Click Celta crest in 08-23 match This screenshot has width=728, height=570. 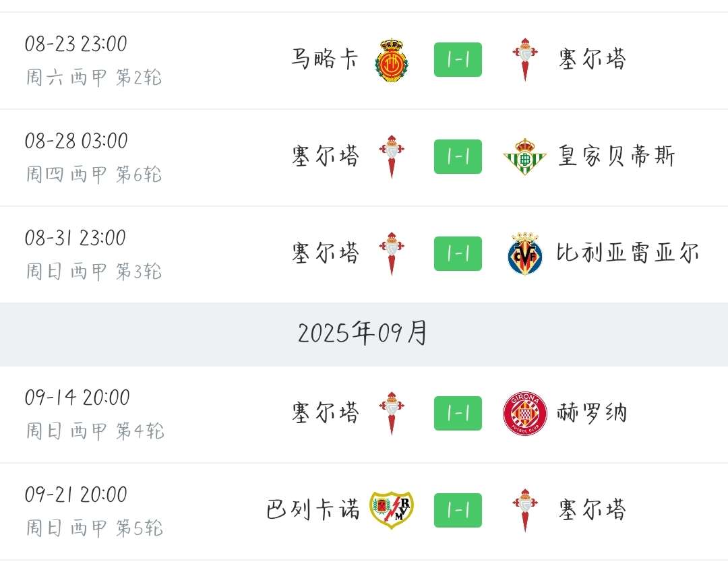pos(524,60)
